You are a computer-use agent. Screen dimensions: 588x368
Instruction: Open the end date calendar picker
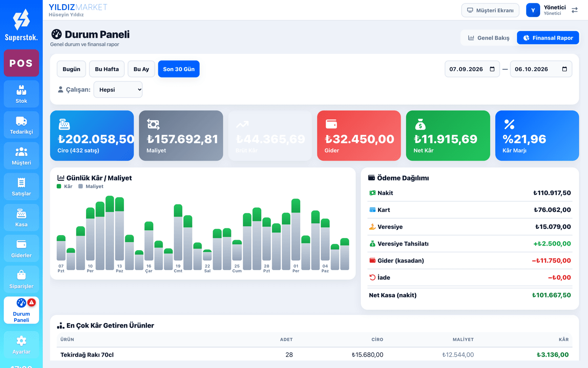(564, 69)
